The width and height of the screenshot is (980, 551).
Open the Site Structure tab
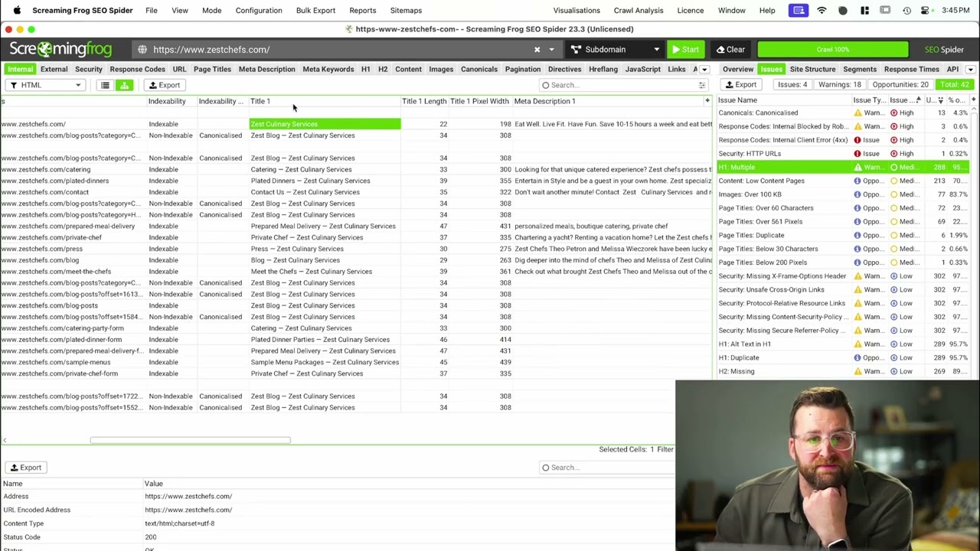tap(812, 69)
